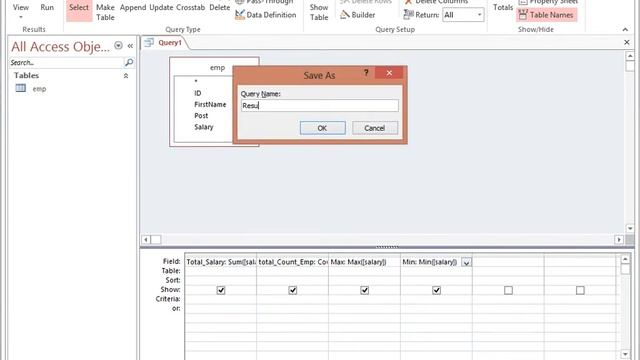
Task: Select the ID field in emp table
Action: pos(198,93)
